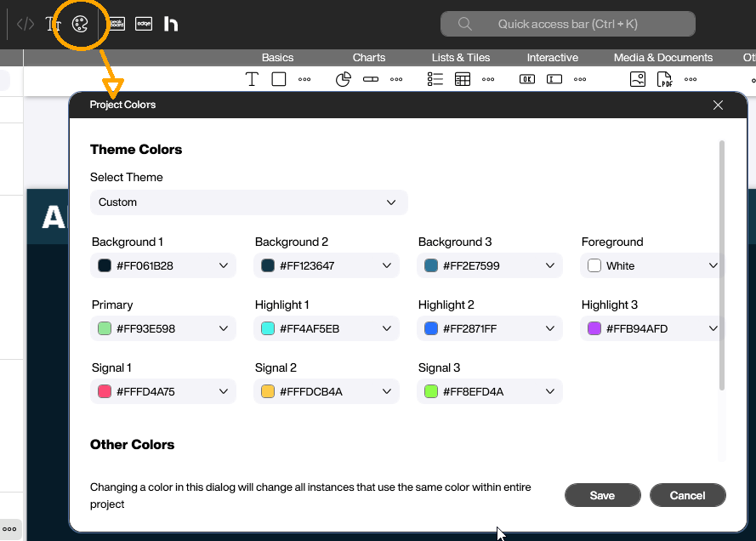756x541 pixels.
Task: Insert a pie chart control
Action: click(344, 79)
